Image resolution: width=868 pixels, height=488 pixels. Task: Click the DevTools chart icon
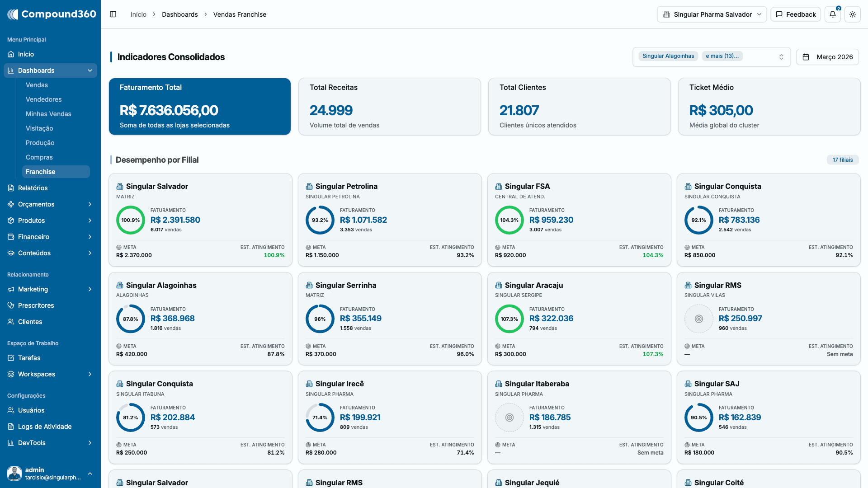[11, 443]
